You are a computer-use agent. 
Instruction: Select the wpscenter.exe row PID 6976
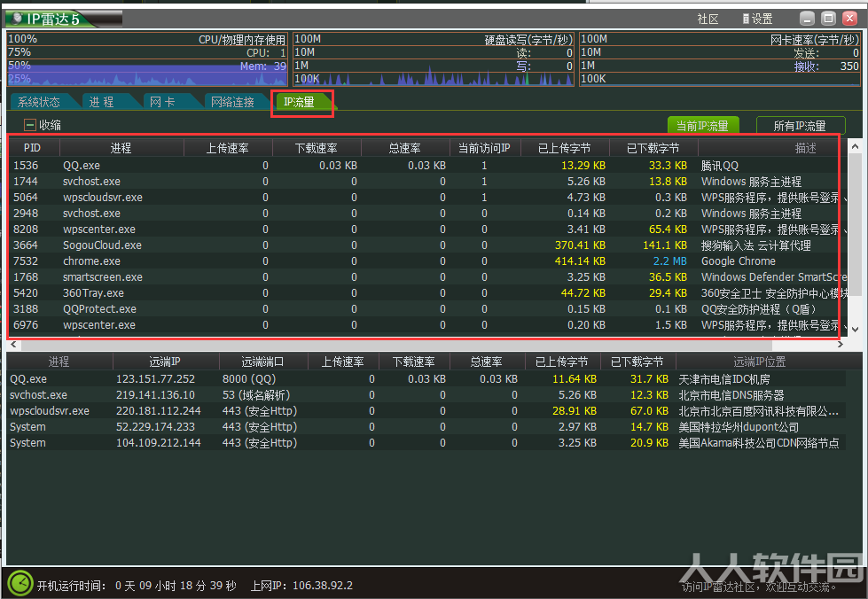426,325
